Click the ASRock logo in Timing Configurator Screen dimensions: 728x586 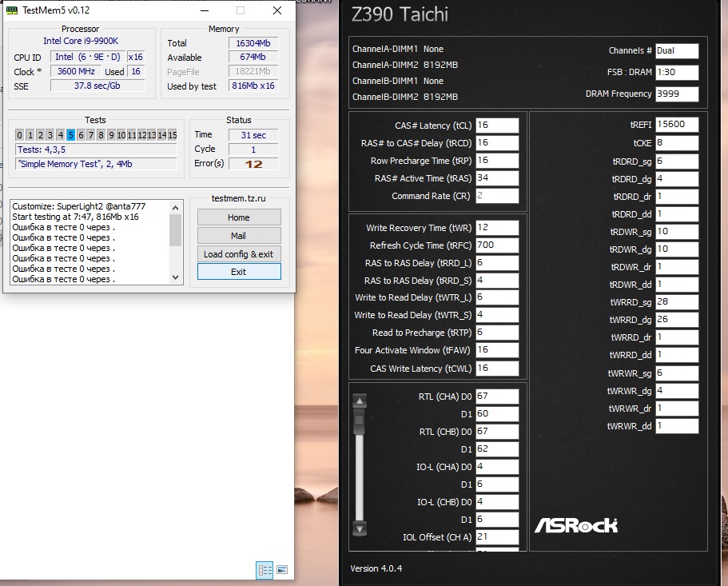(576, 525)
